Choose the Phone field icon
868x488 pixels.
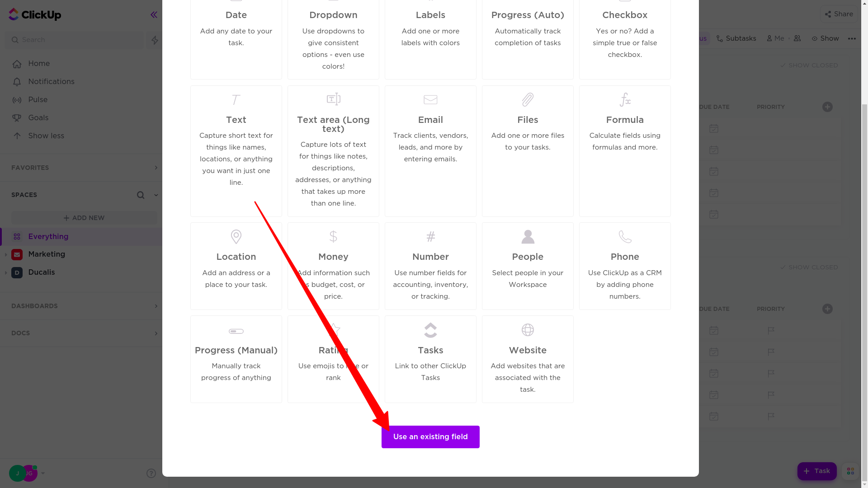point(625,237)
